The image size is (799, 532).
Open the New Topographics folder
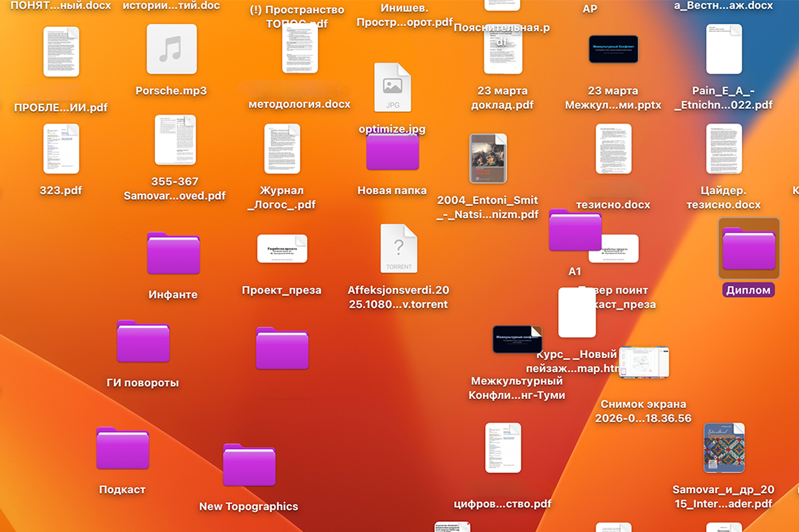[x=249, y=466]
